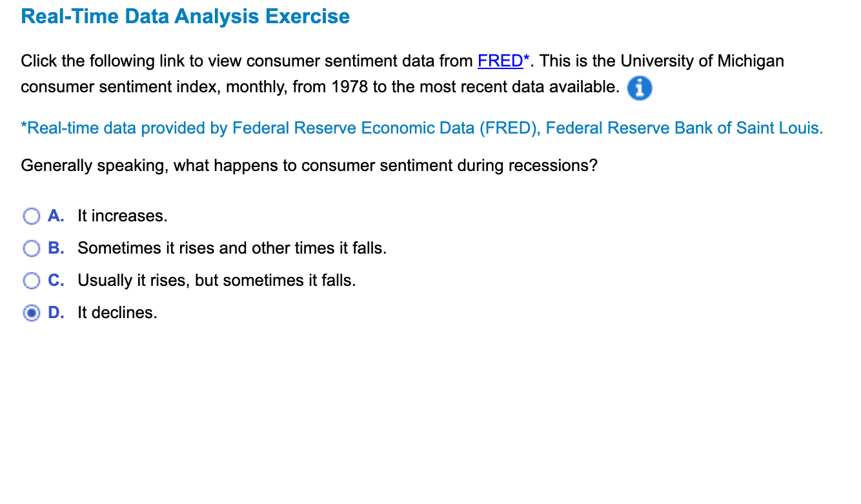The height and width of the screenshot is (504, 861).
Task: Click the 'Real-Time Data Analysis Exercise' heading
Action: [x=185, y=16]
